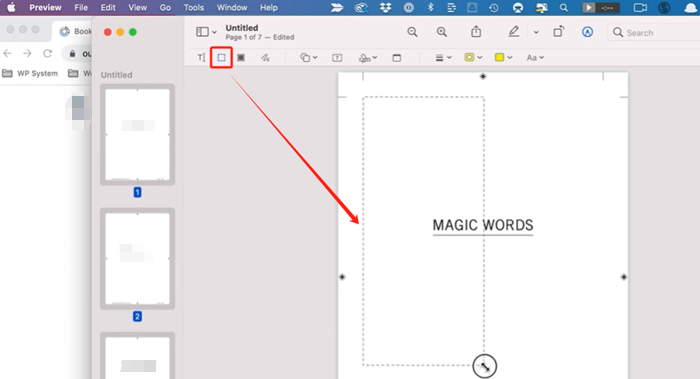Open Time Machine menu bar icon
This screenshot has height=379, width=700.
(x=494, y=8)
